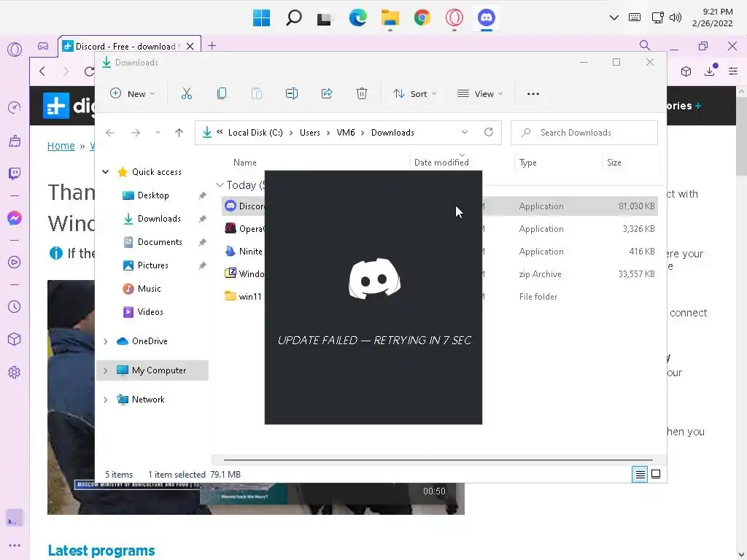The image size is (747, 560).
Task: Sort files by the Type column
Action: click(x=528, y=163)
